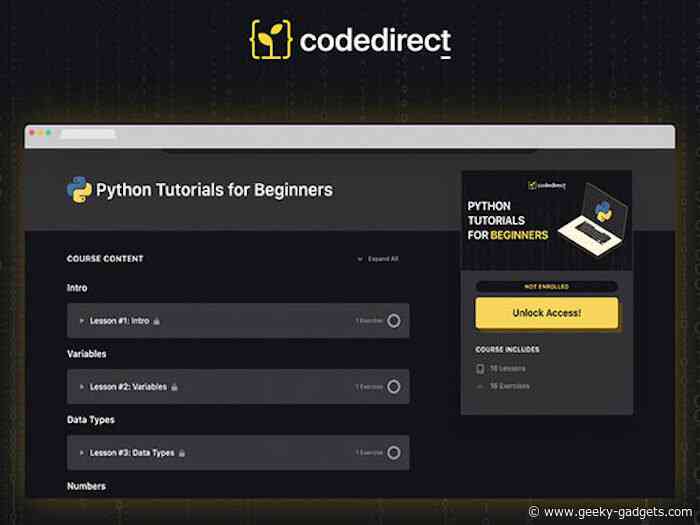Expand all course content sections

(x=378, y=259)
